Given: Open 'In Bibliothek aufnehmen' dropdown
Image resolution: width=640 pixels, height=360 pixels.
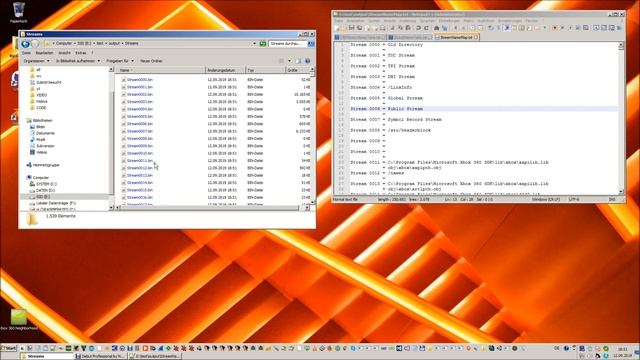Looking at the screenshot, I should click(78, 61).
